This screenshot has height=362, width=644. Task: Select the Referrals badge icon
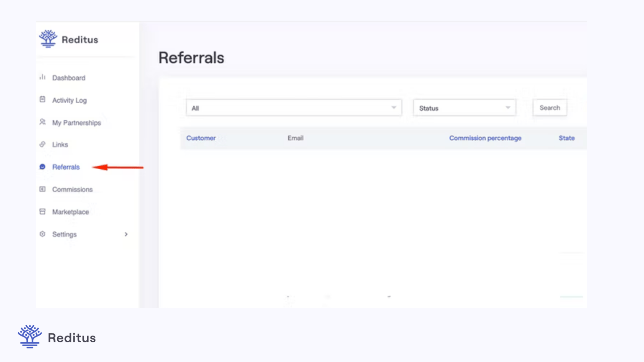point(43,167)
